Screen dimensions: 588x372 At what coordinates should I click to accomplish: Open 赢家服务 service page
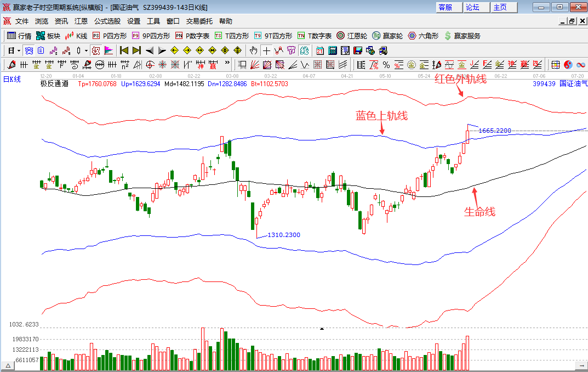[x=463, y=36]
